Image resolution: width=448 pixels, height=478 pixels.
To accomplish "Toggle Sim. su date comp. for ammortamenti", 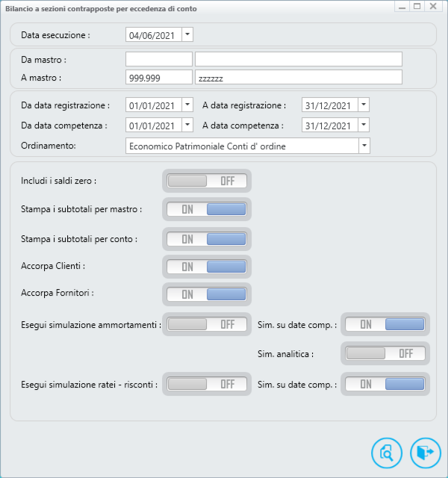I will (385, 324).
